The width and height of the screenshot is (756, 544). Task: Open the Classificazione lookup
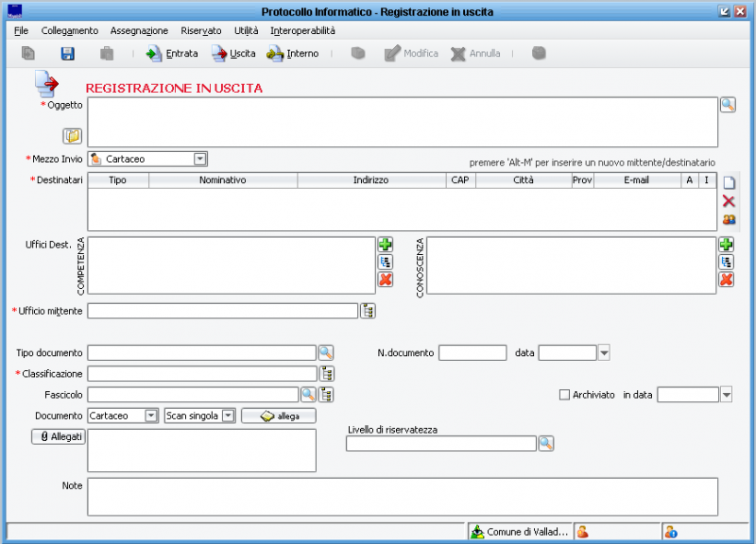point(326,373)
